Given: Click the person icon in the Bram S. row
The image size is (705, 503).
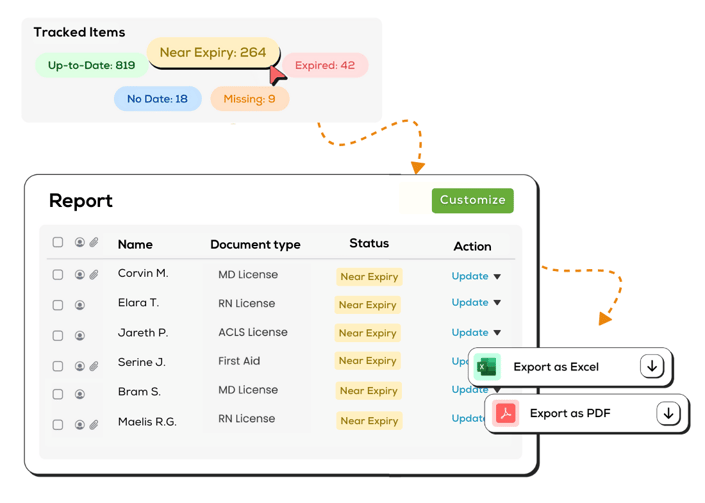Looking at the screenshot, I should (80, 394).
